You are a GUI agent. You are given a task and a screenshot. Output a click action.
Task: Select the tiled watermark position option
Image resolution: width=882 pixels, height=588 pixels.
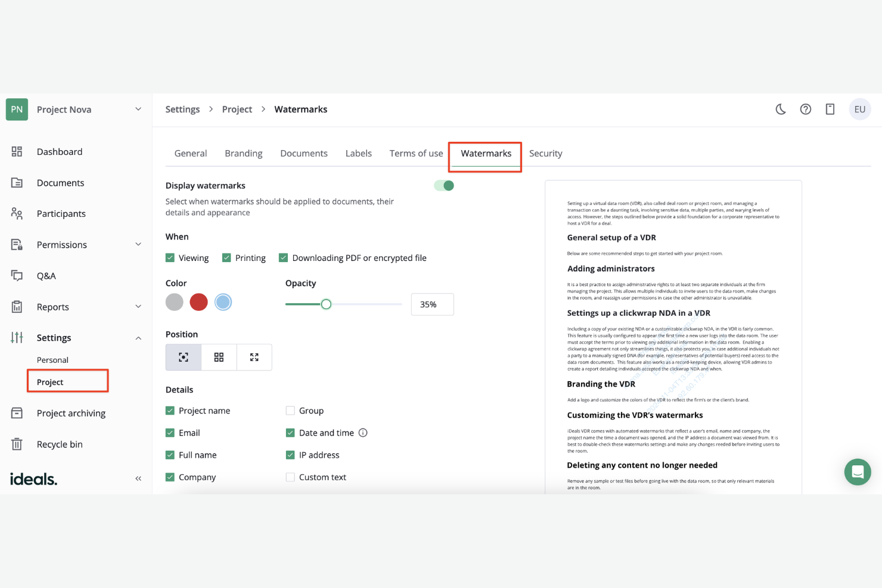click(x=219, y=357)
